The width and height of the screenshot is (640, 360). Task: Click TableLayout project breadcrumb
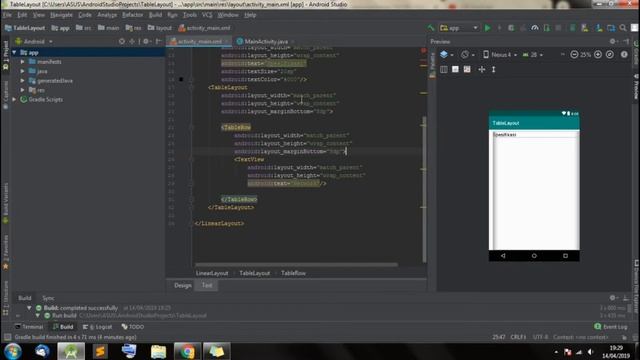[x=25, y=28]
